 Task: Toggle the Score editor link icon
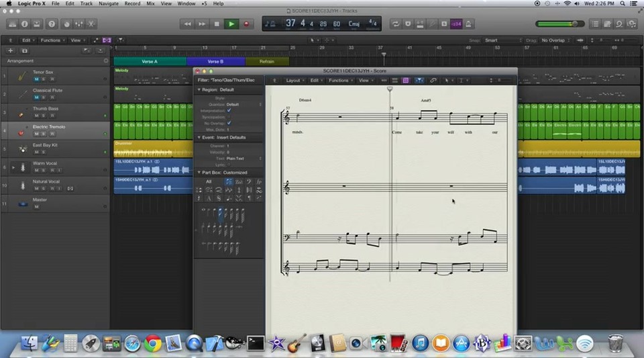point(433,81)
